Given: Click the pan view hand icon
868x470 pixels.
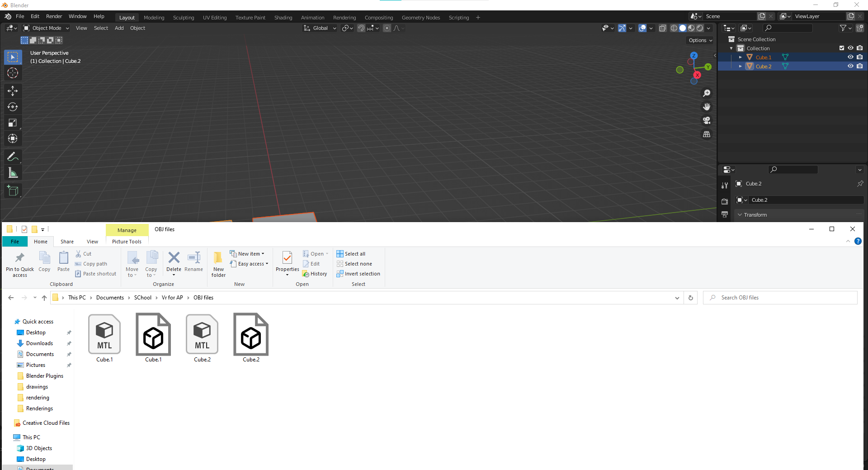Looking at the screenshot, I should click(x=707, y=107).
